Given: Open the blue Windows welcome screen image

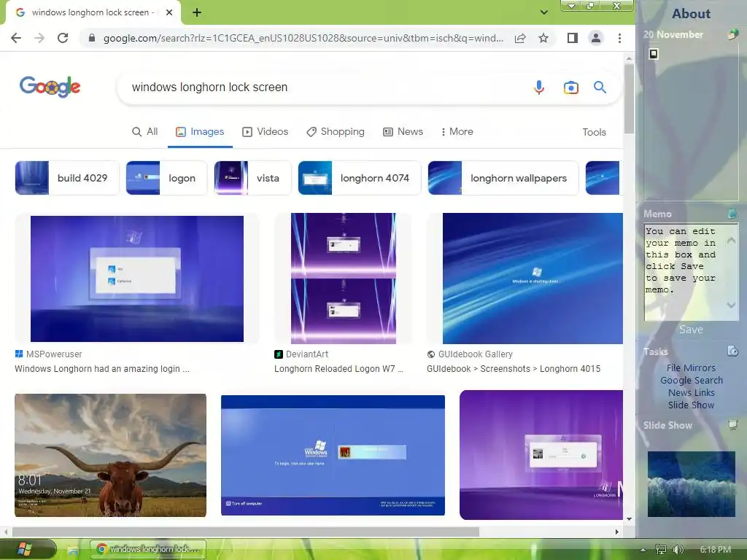Looking at the screenshot, I should tap(333, 455).
